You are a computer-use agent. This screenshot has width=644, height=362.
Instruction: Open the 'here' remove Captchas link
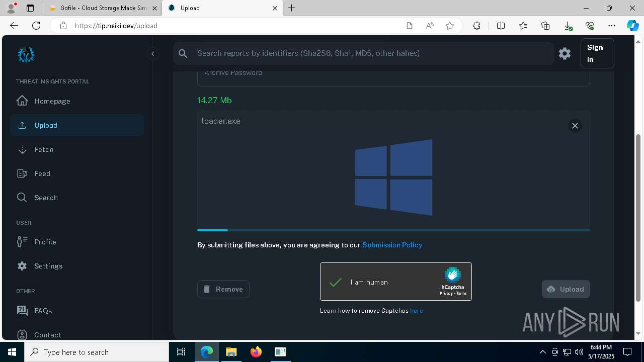point(416,311)
